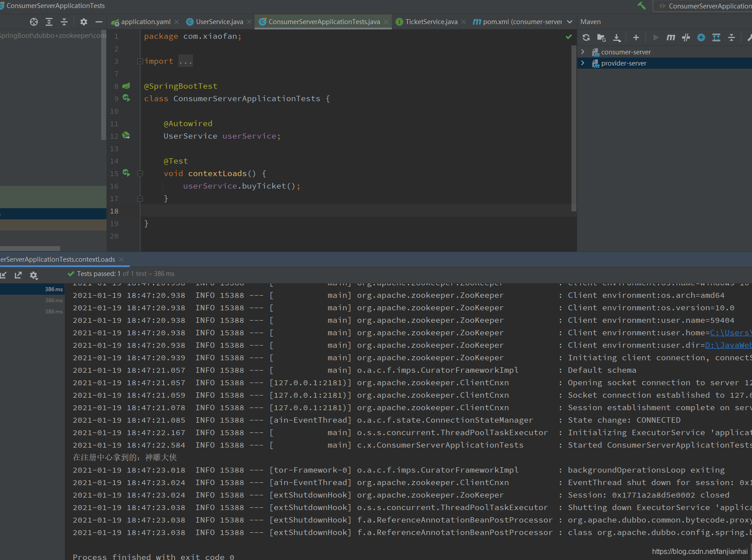Click Generate Sources and Update Folders icon
The image size is (752, 560).
point(601,37)
